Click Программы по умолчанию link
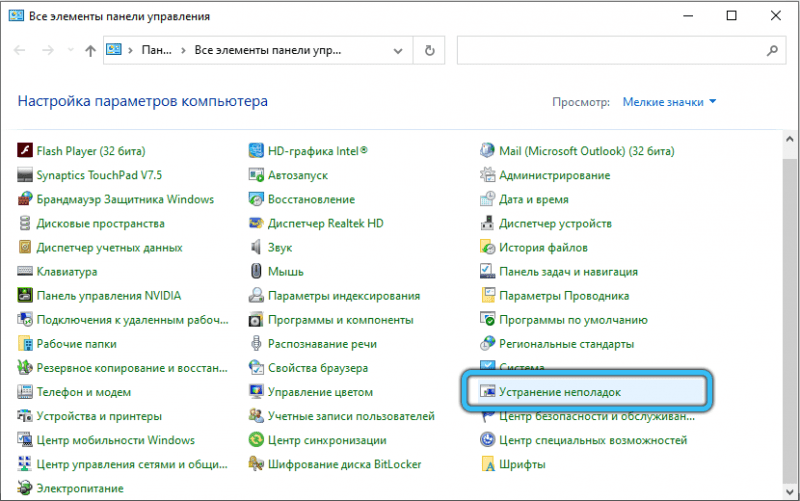The width and height of the screenshot is (800, 501). 573,320
